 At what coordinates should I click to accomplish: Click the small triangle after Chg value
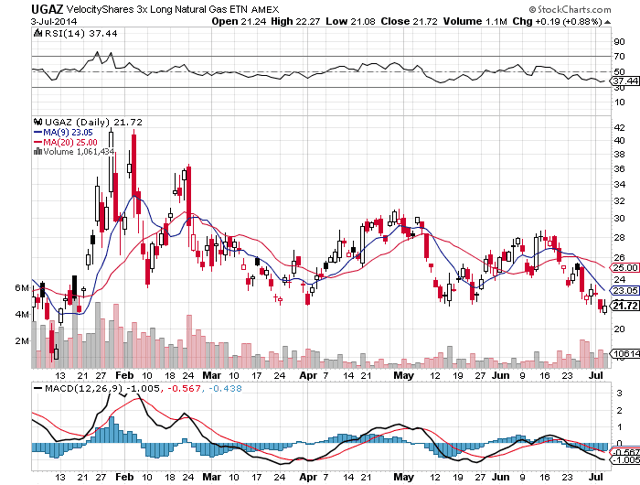click(x=607, y=22)
